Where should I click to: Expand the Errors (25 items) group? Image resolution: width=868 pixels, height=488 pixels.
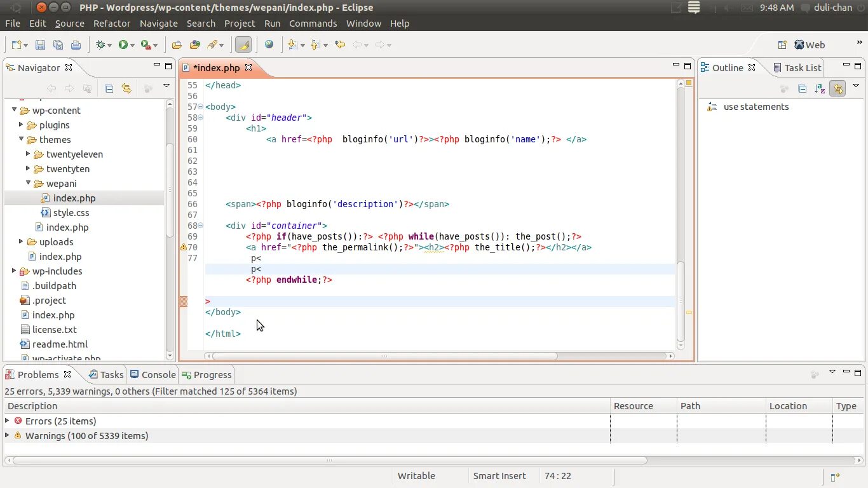pos(7,421)
